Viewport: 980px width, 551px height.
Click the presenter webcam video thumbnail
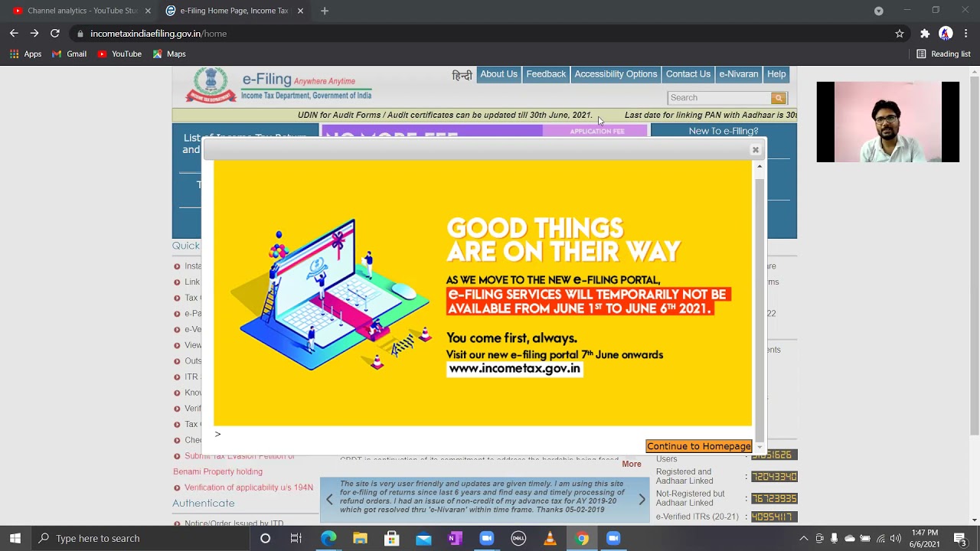(887, 122)
